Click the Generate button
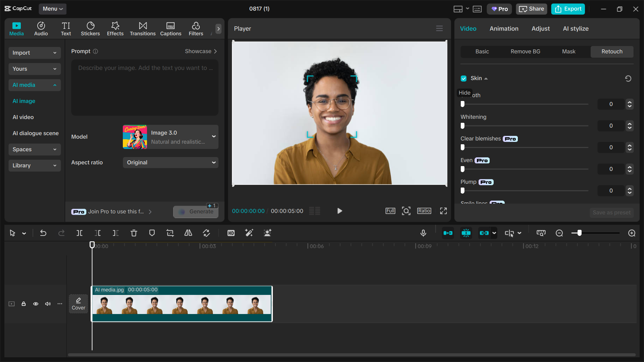Viewport: 644px width, 362px height. click(196, 211)
